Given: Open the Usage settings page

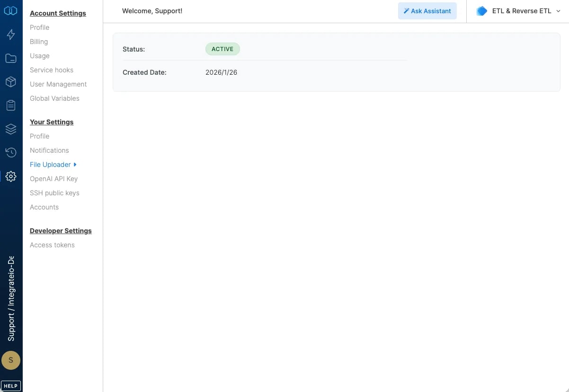Looking at the screenshot, I should click(x=40, y=56).
